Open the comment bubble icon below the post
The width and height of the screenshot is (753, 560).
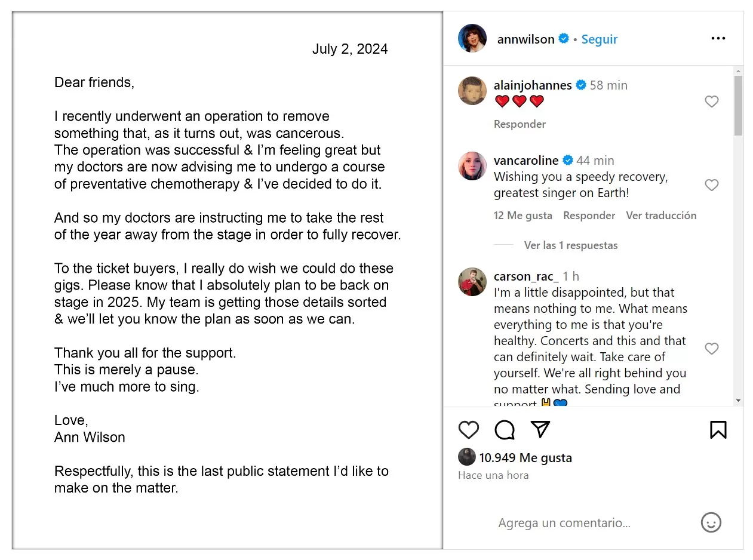coord(505,430)
